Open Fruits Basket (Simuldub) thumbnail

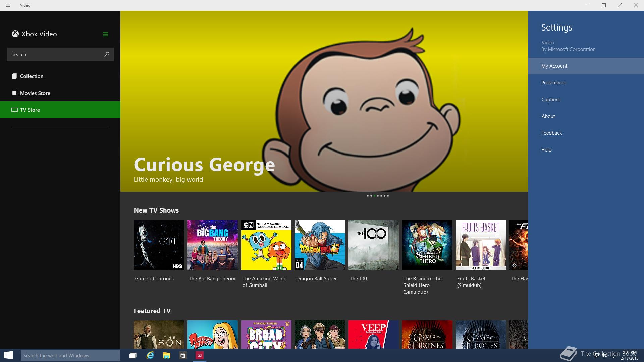(481, 245)
